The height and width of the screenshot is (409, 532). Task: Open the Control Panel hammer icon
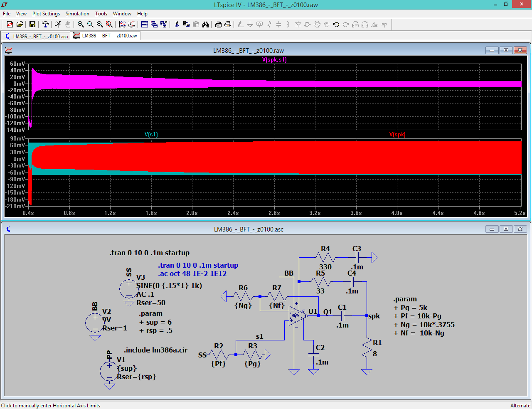tap(45, 25)
